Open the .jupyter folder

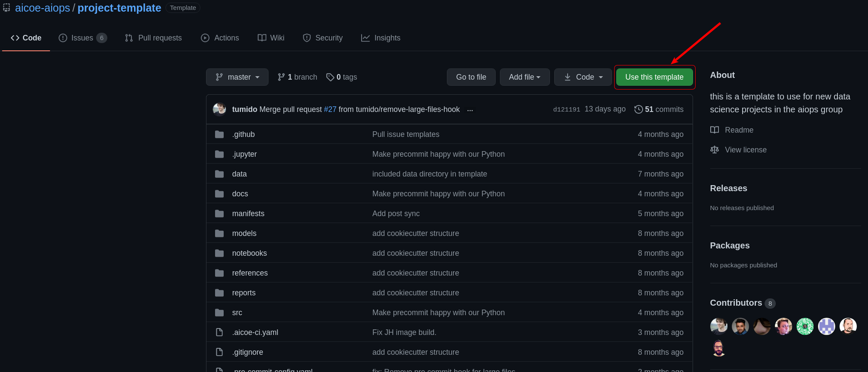tap(244, 154)
